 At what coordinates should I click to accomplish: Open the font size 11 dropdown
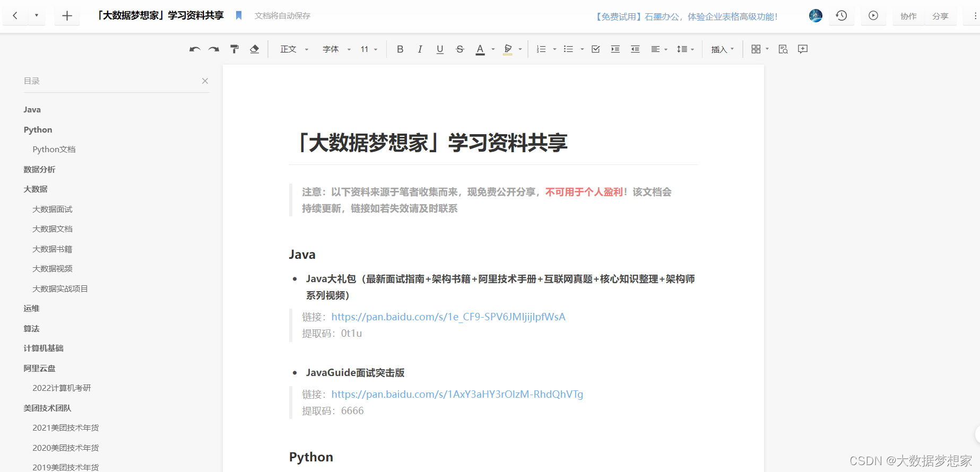369,49
